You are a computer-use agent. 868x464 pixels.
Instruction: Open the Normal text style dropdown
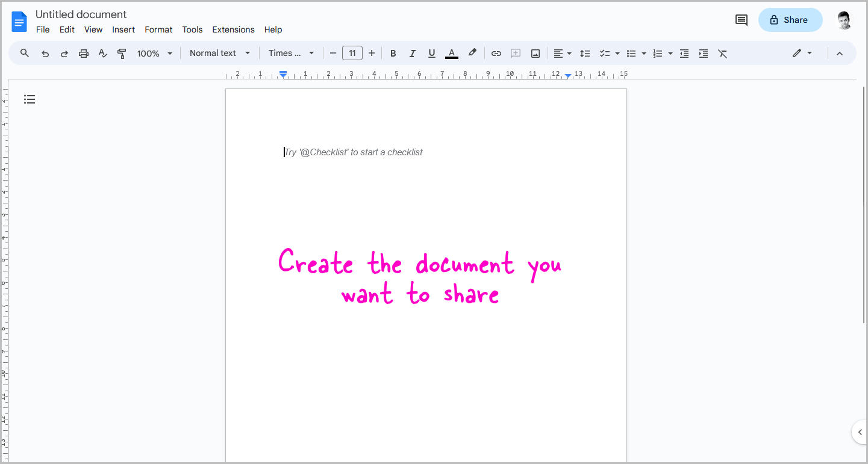click(220, 53)
